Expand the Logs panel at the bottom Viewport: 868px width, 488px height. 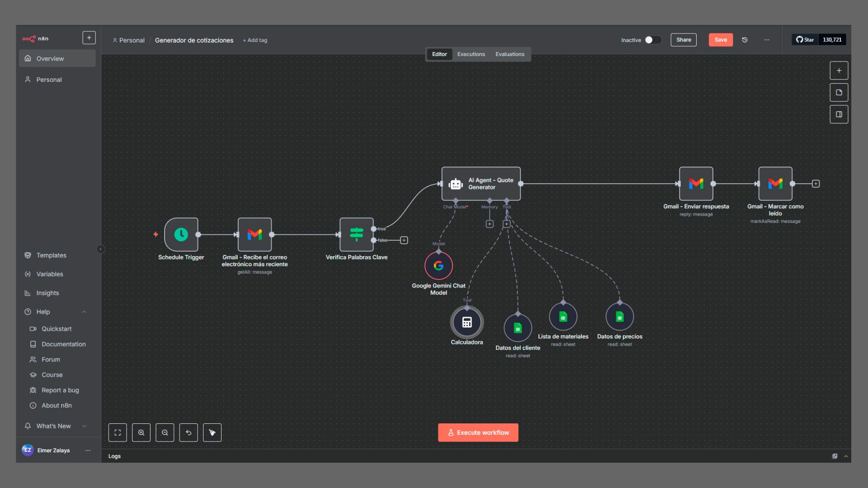pos(847,456)
